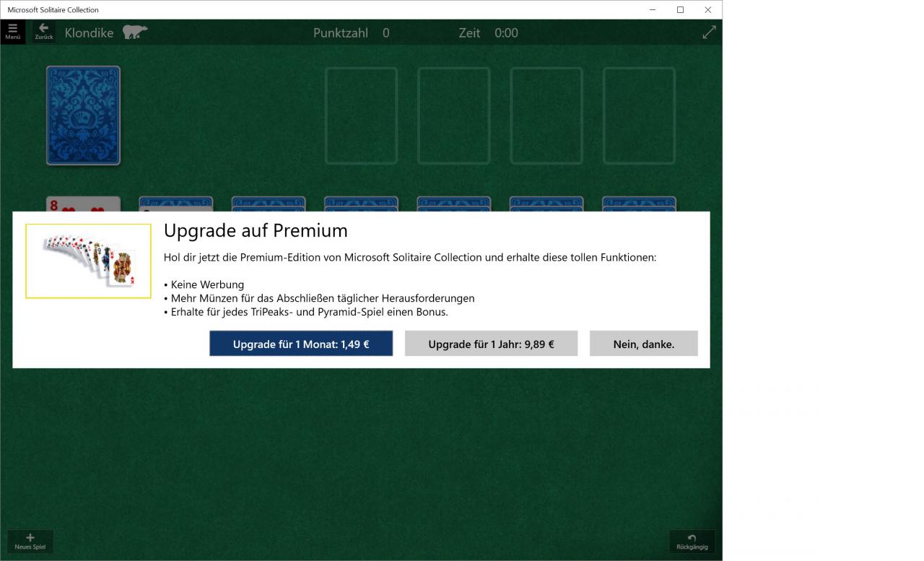Click the fanned cards premium thumbnail
Image resolution: width=924 pixels, height=561 pixels.
(x=88, y=261)
